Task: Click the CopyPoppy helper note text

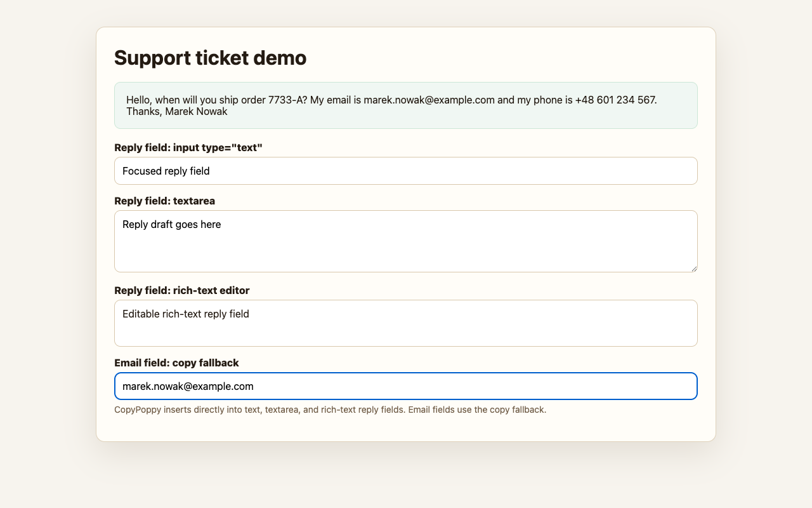Action: pos(330,410)
